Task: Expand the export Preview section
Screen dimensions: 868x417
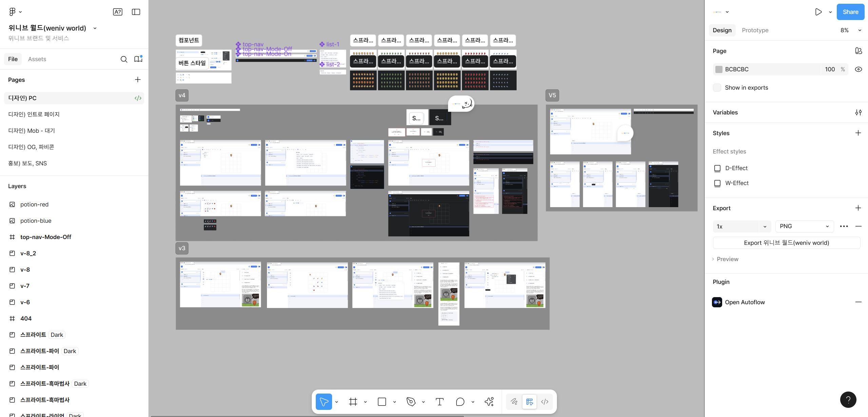Action: point(727,259)
